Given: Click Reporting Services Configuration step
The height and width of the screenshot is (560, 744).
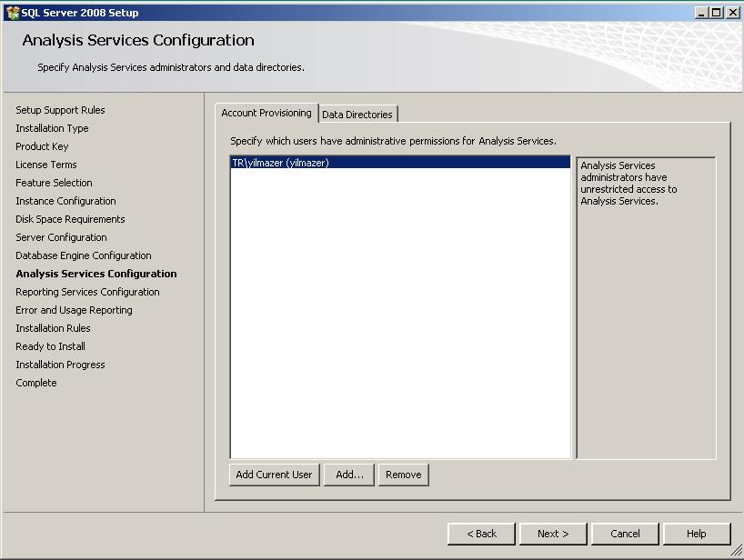Looking at the screenshot, I should [88, 292].
